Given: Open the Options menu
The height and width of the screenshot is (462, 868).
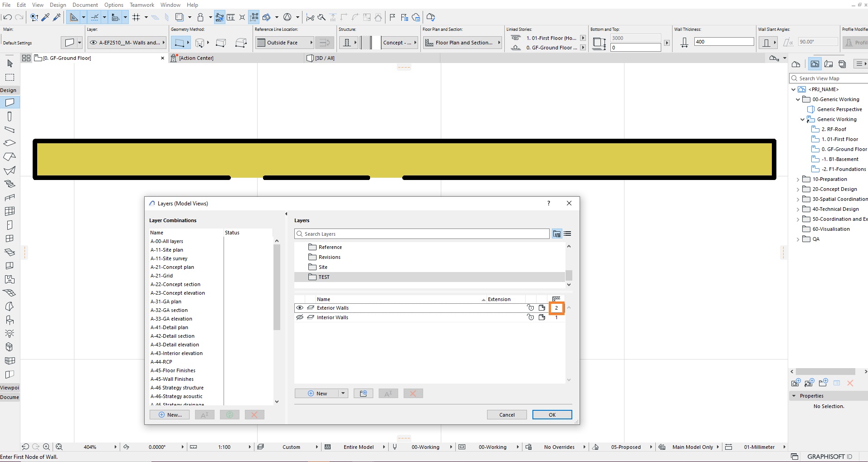Looking at the screenshot, I should click(114, 5).
